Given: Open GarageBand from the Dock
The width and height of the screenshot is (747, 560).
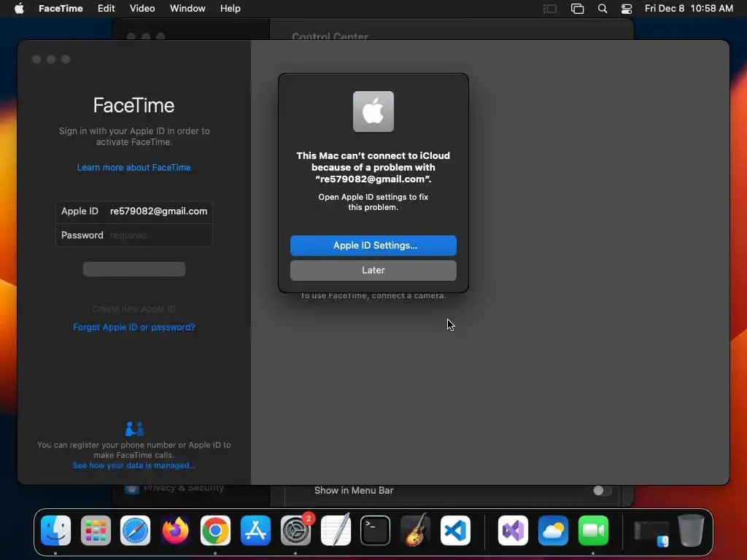Looking at the screenshot, I should coord(415,530).
